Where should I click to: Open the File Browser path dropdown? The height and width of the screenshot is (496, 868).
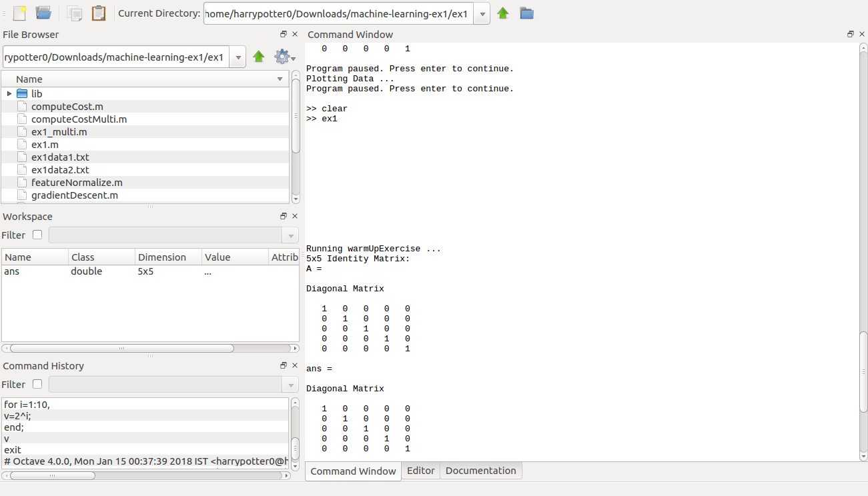pos(238,57)
